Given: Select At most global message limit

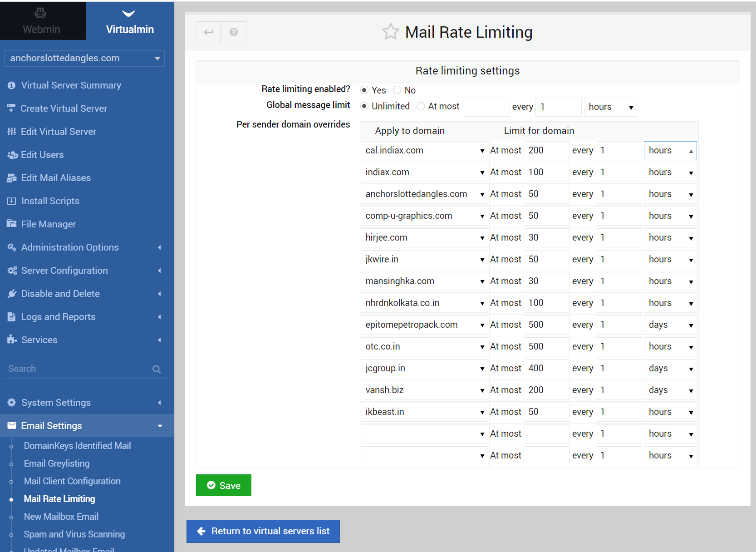Looking at the screenshot, I should click(x=421, y=106).
